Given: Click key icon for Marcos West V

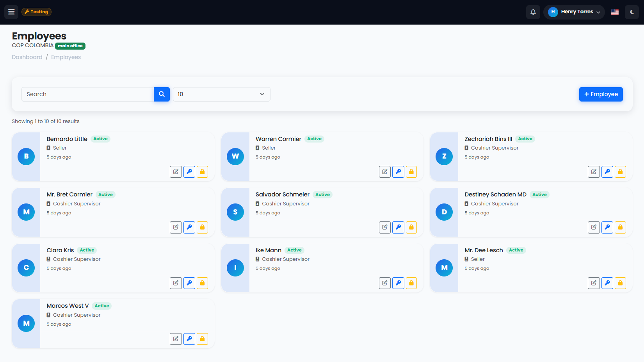Looking at the screenshot, I should (189, 339).
